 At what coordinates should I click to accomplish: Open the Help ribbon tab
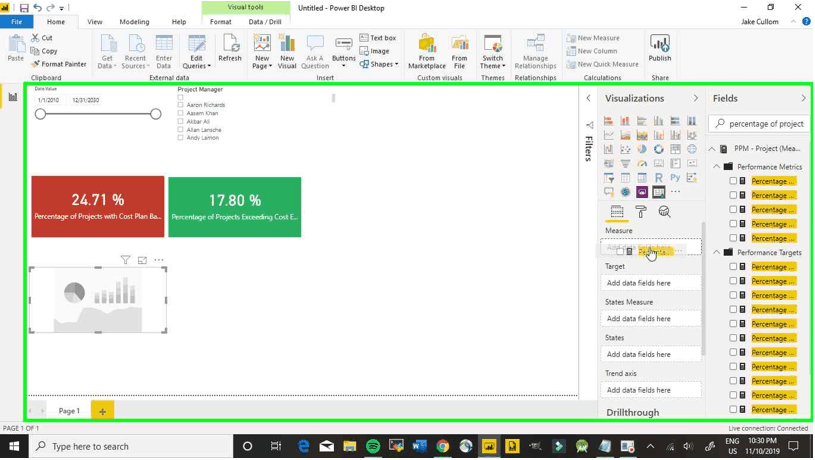point(179,22)
